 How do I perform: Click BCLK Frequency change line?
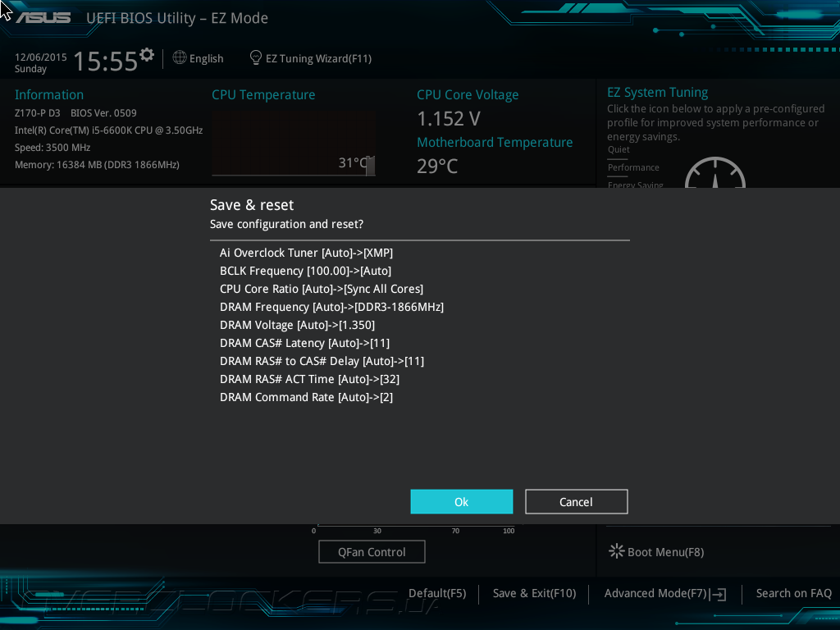pyautogui.click(x=305, y=271)
